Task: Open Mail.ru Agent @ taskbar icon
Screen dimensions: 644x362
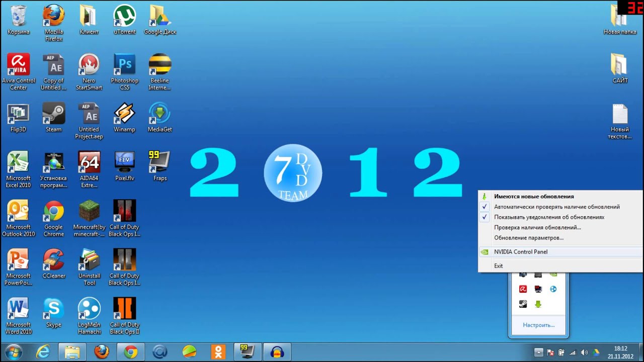Action: tap(160, 352)
